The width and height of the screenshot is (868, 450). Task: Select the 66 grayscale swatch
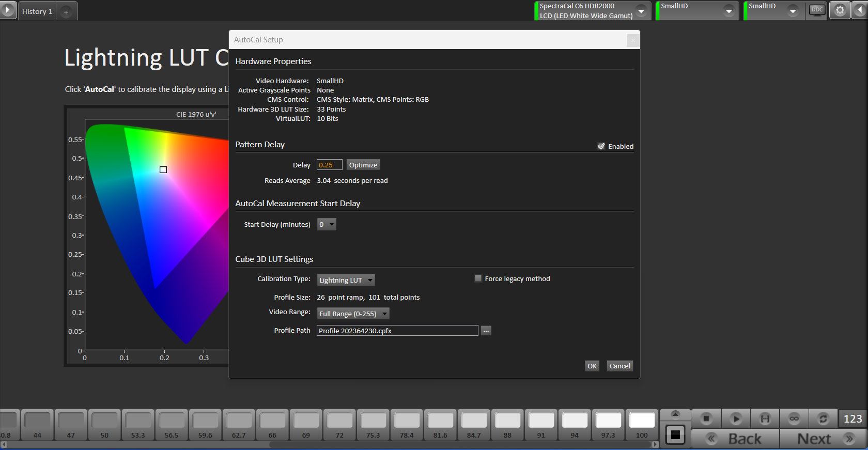click(x=272, y=425)
